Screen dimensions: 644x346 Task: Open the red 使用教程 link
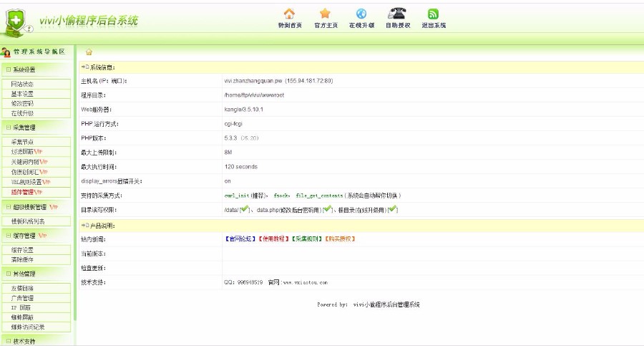pos(273,239)
